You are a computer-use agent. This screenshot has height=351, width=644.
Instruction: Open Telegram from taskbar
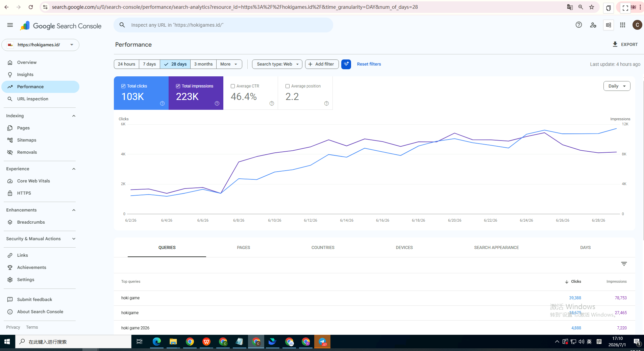pos(322,342)
